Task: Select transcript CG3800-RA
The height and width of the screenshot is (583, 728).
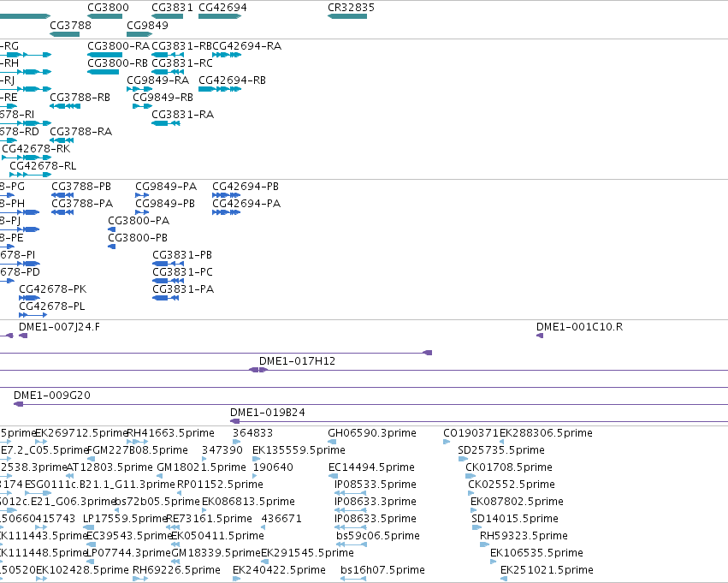Action: point(105,55)
